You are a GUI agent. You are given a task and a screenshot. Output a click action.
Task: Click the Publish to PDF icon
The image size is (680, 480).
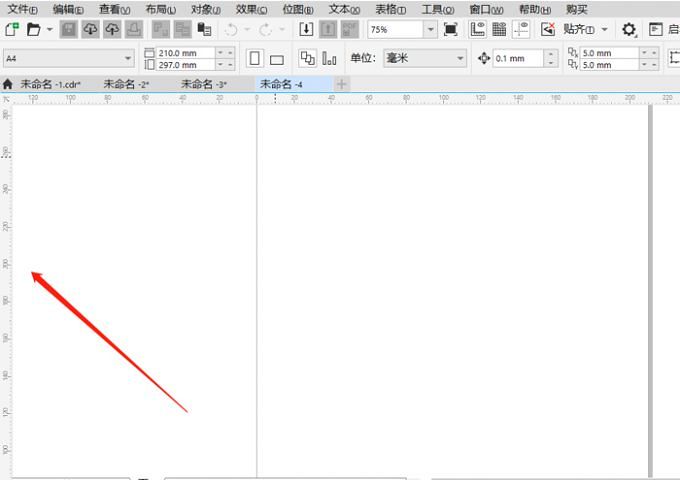click(350, 29)
